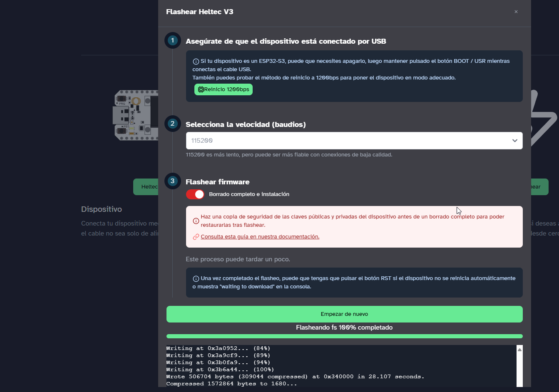Click the step 1 number badge
Image resolution: width=559 pixels, height=392 pixels.
point(172,40)
